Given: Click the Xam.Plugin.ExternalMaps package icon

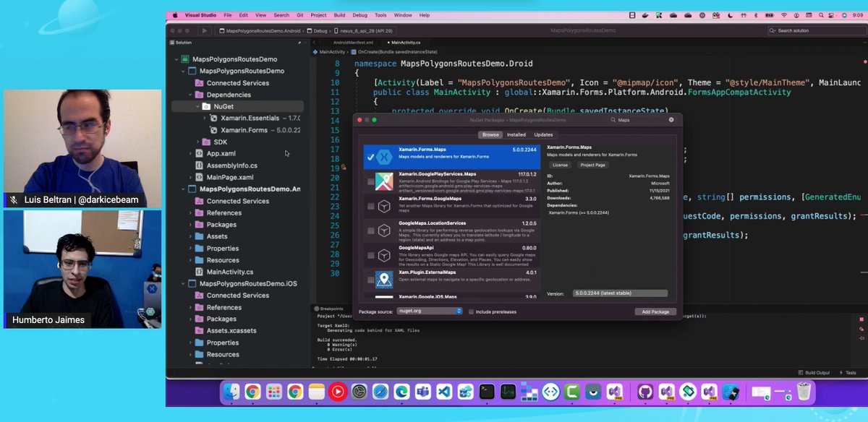Looking at the screenshot, I should 384,279.
